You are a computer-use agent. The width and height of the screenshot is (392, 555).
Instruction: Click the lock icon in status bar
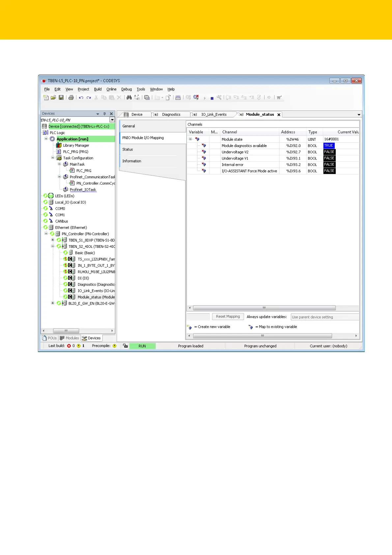click(x=125, y=346)
